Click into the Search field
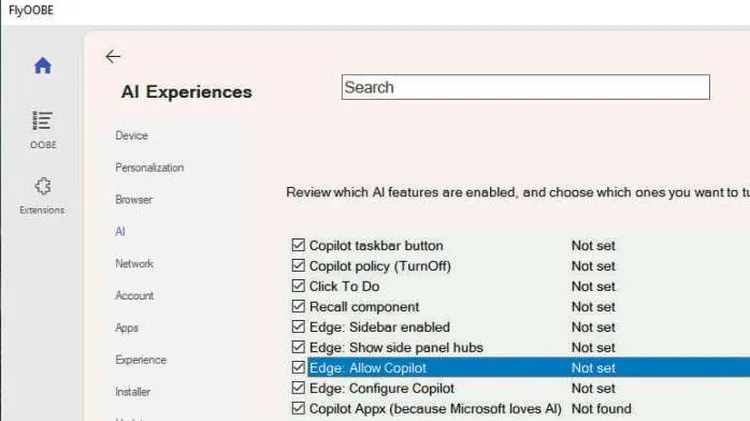750x421 pixels. tap(525, 87)
